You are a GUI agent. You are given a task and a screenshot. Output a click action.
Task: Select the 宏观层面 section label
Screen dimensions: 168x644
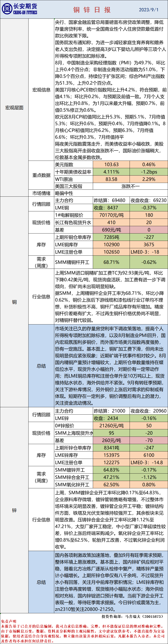[x=14, y=108]
